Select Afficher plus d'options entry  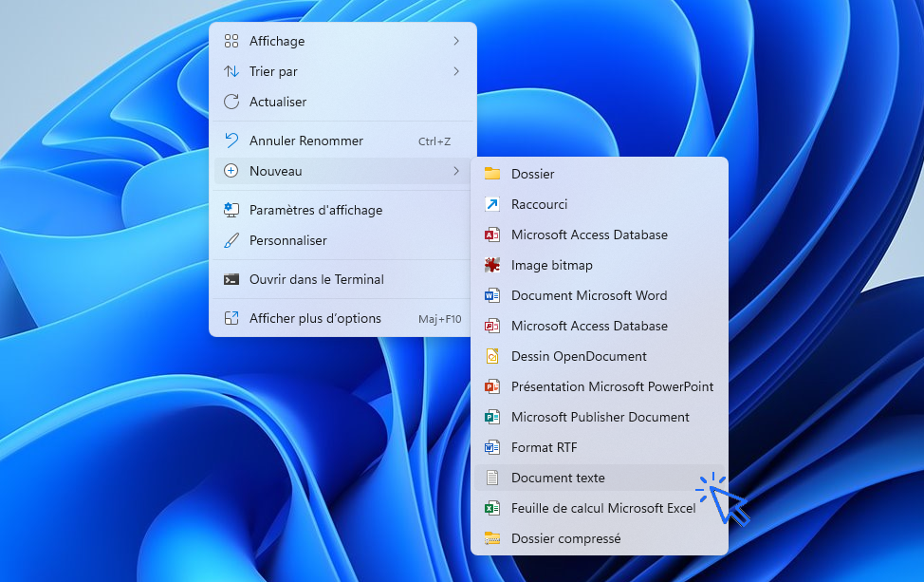click(x=342, y=318)
